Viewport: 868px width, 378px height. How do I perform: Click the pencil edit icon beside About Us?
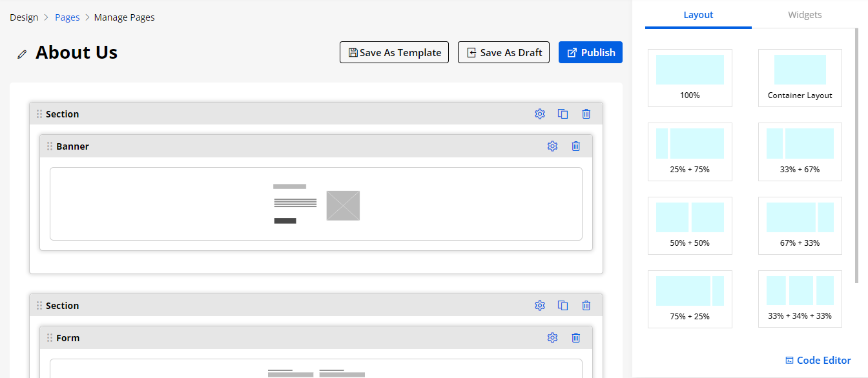(x=23, y=54)
